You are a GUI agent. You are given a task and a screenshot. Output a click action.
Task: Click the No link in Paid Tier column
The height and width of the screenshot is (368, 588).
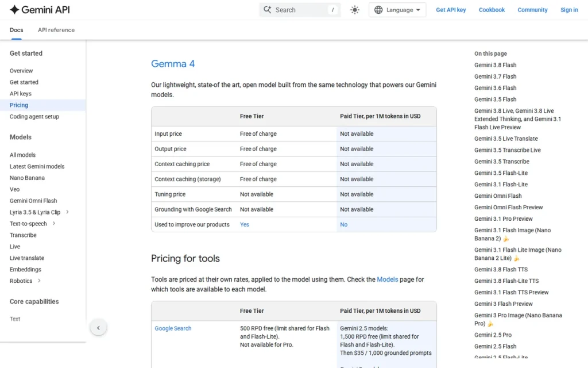[x=344, y=225]
